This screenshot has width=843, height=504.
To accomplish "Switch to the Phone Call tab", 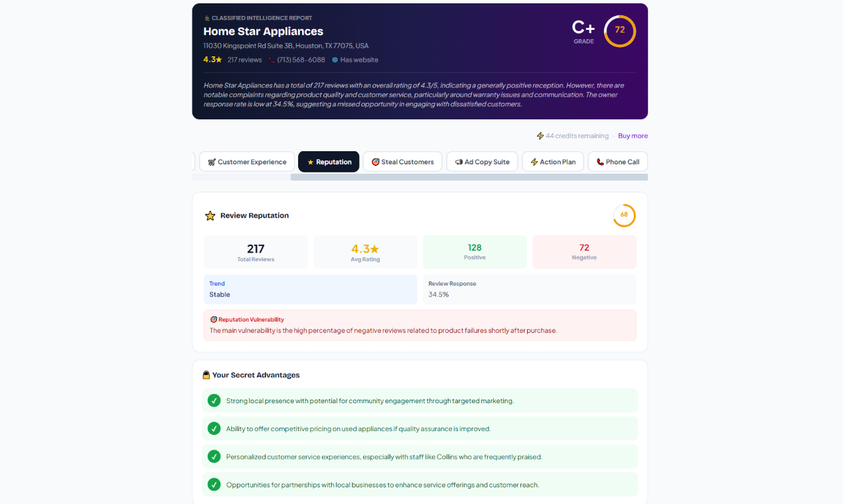I will point(617,161).
